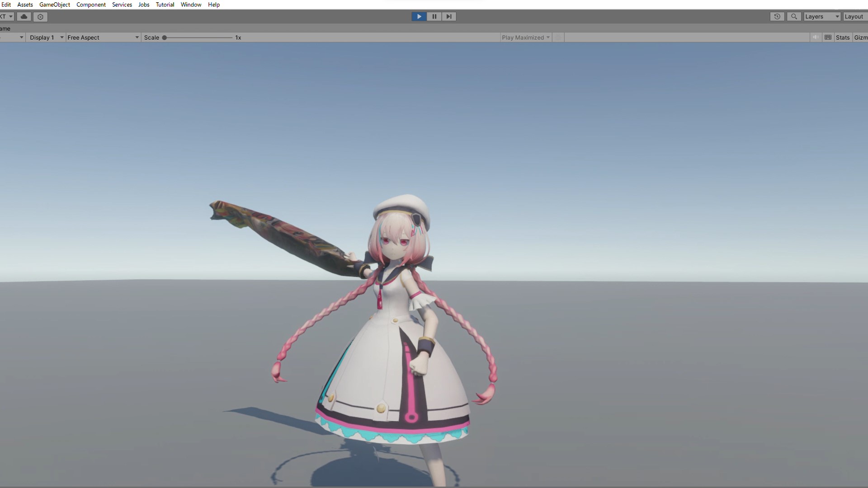Open the Window menu
868x488 pixels.
(191, 5)
